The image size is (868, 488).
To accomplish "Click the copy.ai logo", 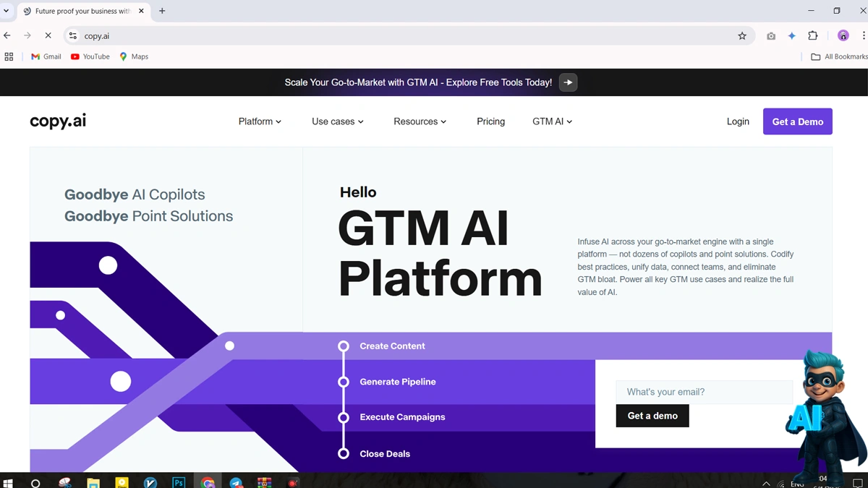I will (58, 121).
